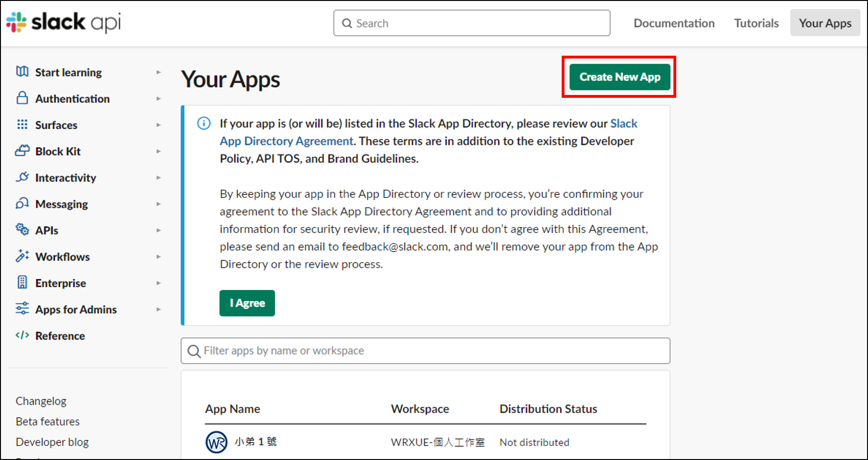Open the WR app avatar for 小弟 1 號
The width and height of the screenshot is (868, 460).
[x=216, y=442]
